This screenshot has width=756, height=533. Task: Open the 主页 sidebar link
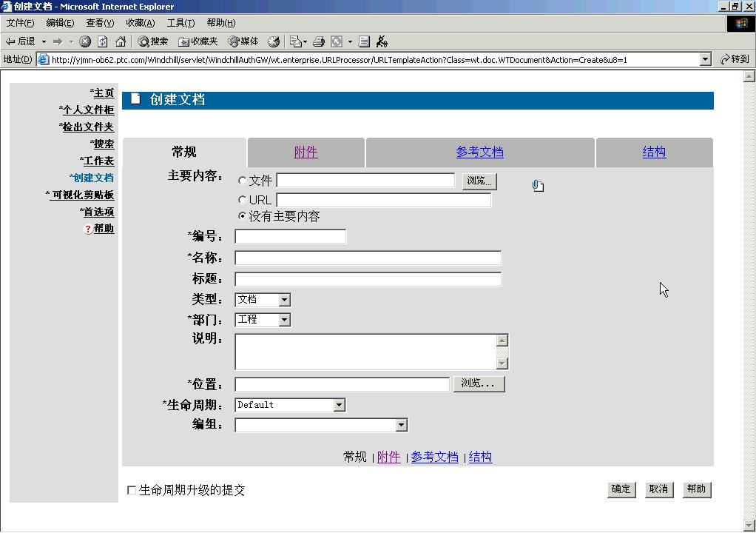tap(104, 93)
